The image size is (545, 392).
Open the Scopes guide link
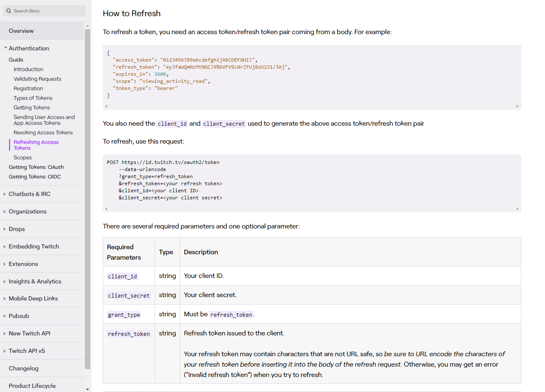[x=22, y=157]
